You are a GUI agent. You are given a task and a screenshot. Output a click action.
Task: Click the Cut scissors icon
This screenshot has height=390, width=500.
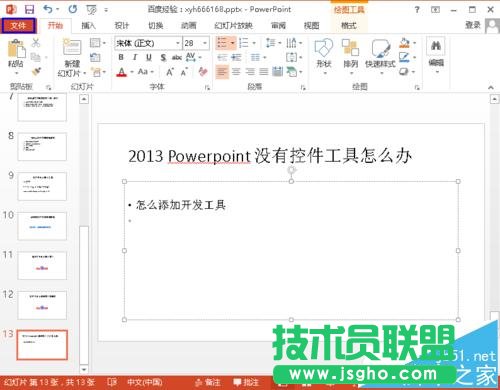pos(36,43)
